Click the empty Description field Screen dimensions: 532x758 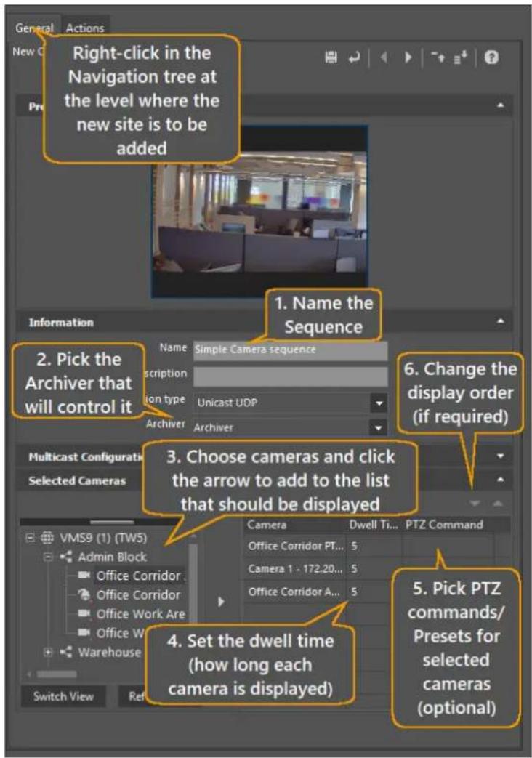point(290,376)
